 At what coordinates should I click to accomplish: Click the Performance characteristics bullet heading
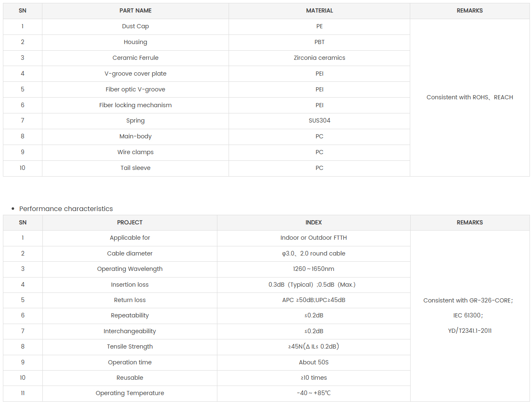tap(66, 209)
